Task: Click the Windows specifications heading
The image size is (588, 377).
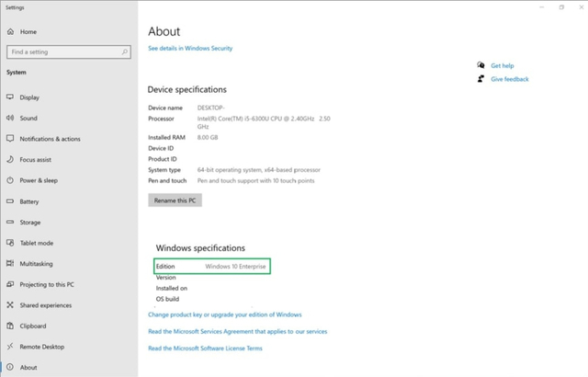Action: 200,248
